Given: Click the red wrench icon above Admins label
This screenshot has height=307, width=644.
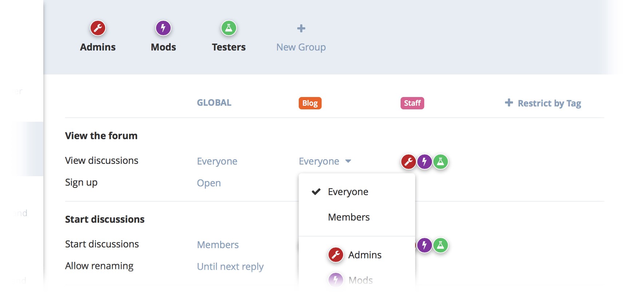Looking at the screenshot, I should 98,28.
